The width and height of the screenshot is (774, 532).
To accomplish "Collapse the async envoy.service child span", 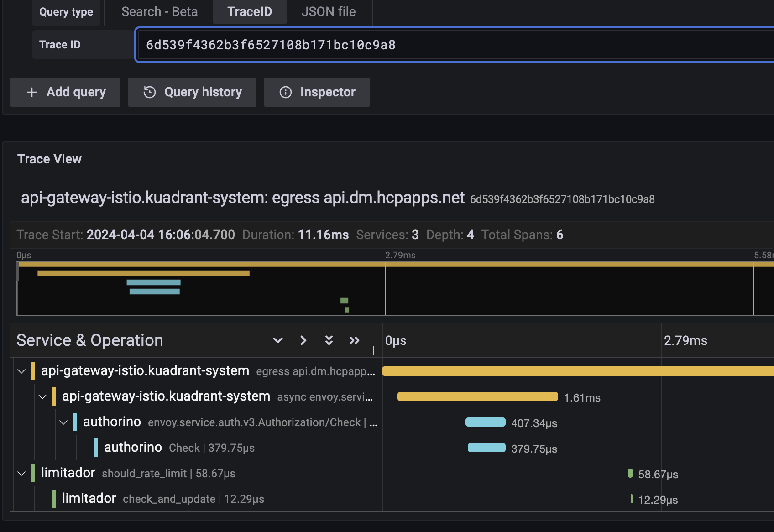I will pyautogui.click(x=42, y=396).
